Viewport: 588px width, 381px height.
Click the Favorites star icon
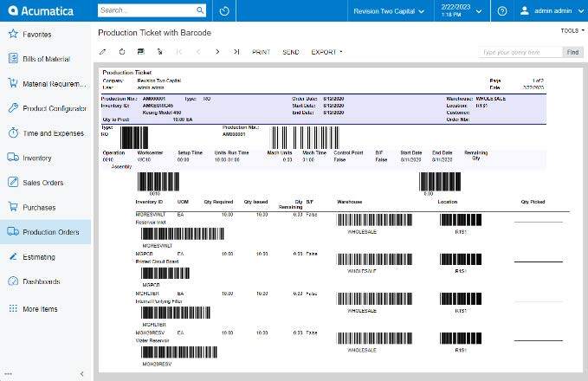[x=13, y=34]
